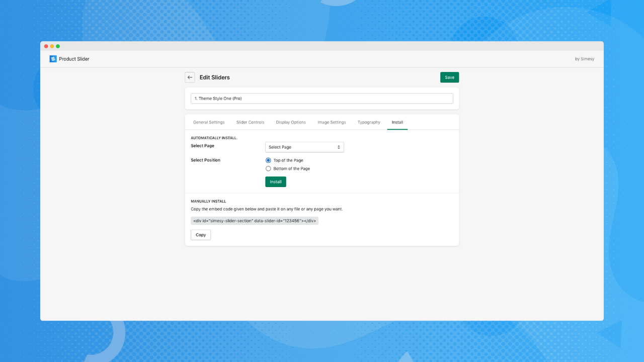
Task: Click the green maximize window button
Action: coord(58,46)
